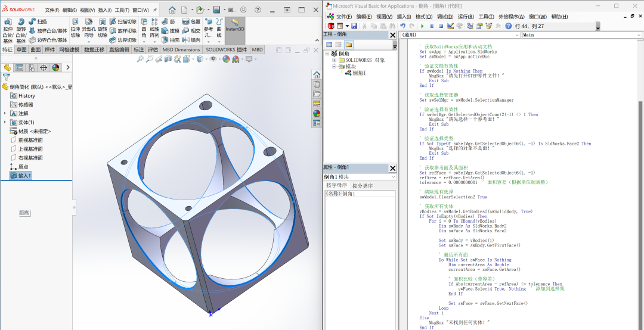Click the 圆角 fillet tool icon

pyautogui.click(x=144, y=29)
